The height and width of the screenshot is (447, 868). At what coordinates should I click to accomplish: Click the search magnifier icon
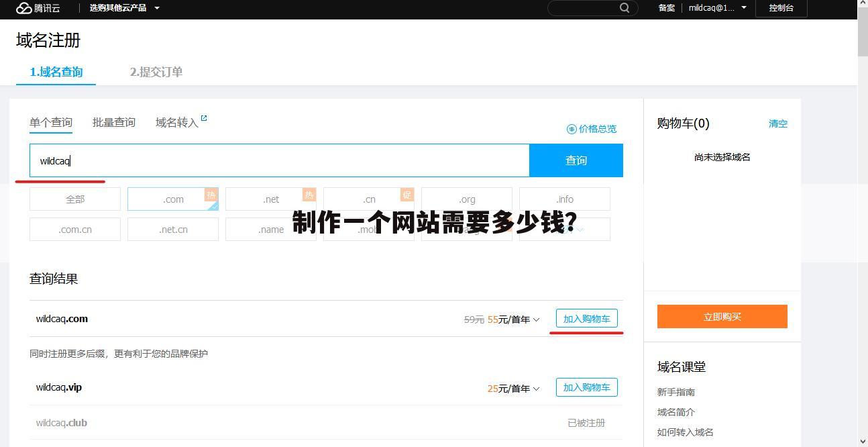(625, 8)
